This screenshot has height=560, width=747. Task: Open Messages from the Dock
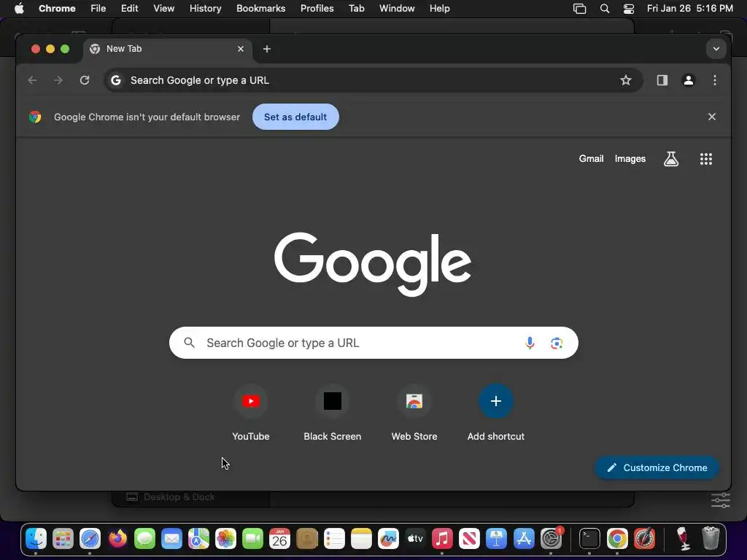(x=144, y=539)
